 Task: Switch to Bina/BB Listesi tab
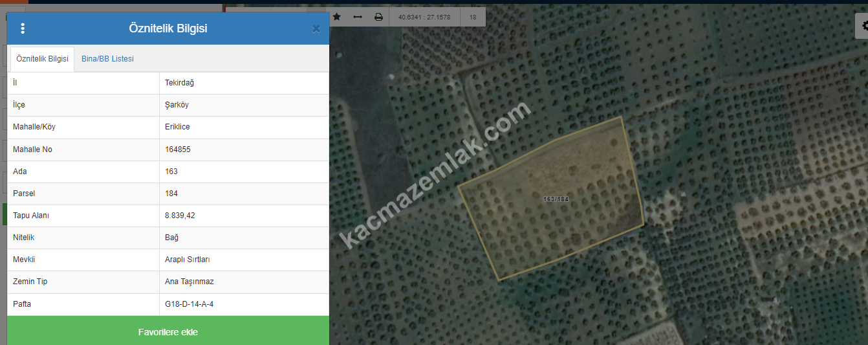click(107, 59)
